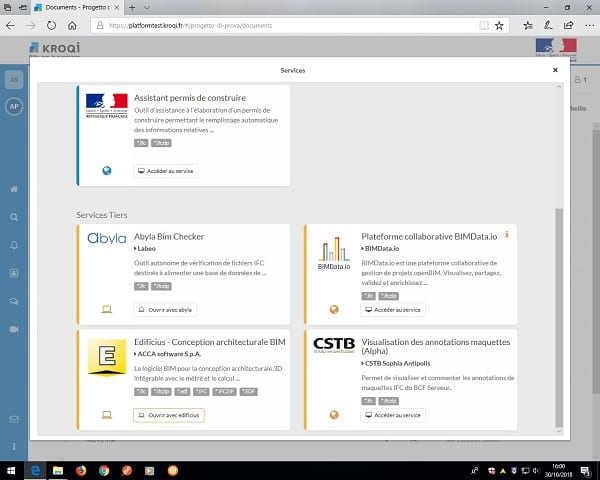
Task: Open Firefox from the taskbar
Action: pos(81,470)
